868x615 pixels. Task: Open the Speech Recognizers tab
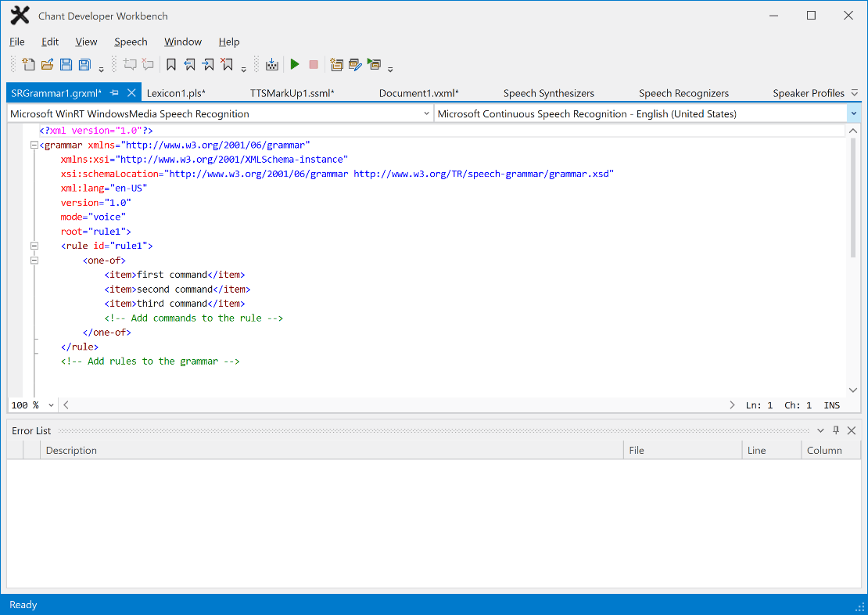tap(683, 93)
